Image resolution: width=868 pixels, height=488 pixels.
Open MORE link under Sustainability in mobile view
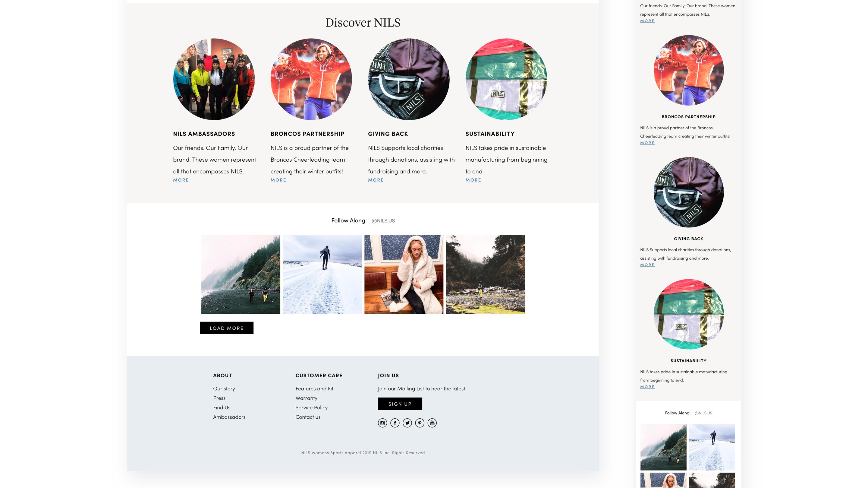click(x=647, y=387)
